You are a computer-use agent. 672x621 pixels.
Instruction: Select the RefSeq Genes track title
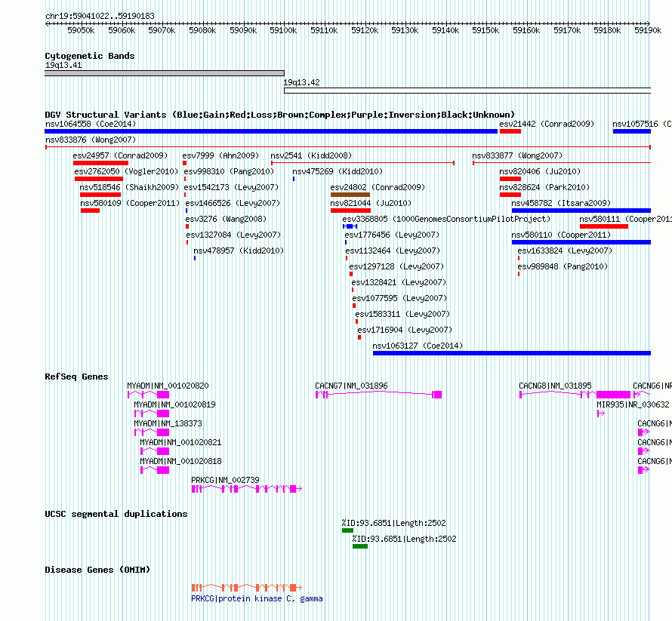pyautogui.click(x=76, y=377)
